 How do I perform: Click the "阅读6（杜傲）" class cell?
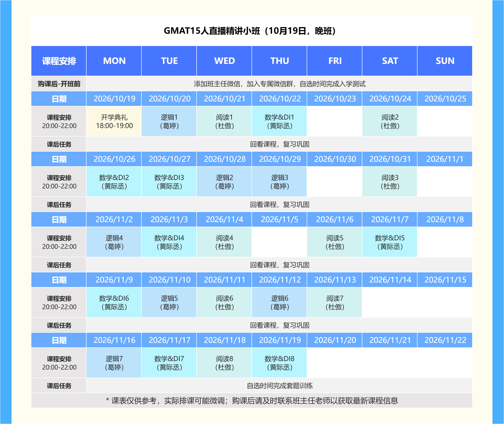(x=224, y=302)
